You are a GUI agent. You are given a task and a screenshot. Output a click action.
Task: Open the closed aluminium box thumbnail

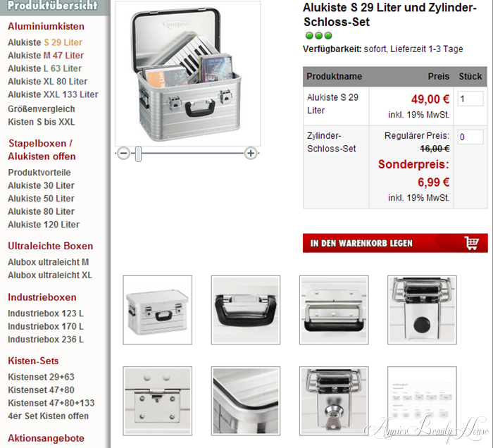(x=158, y=310)
